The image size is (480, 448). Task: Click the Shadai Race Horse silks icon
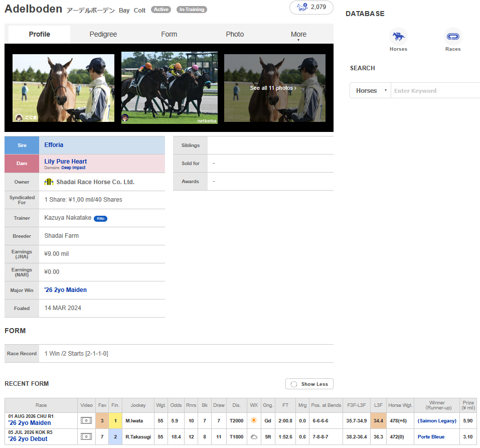[49, 182]
